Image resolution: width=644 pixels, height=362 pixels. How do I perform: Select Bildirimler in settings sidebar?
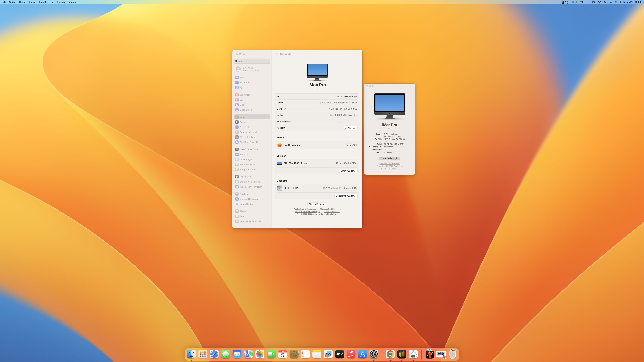(245, 95)
